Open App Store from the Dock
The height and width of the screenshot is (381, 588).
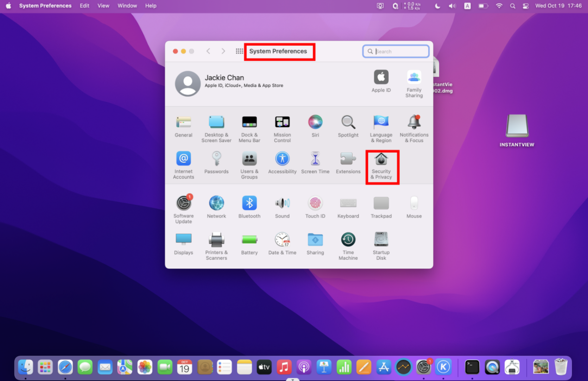tap(384, 367)
